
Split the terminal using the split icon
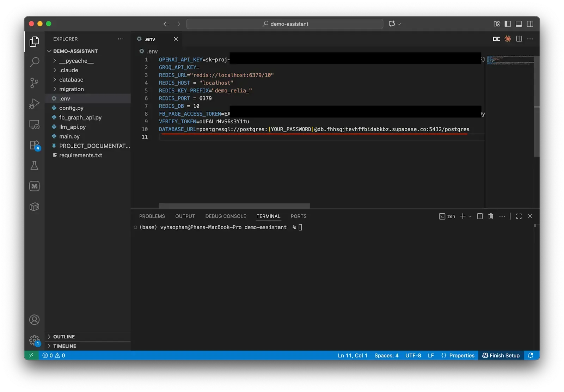[479, 216]
